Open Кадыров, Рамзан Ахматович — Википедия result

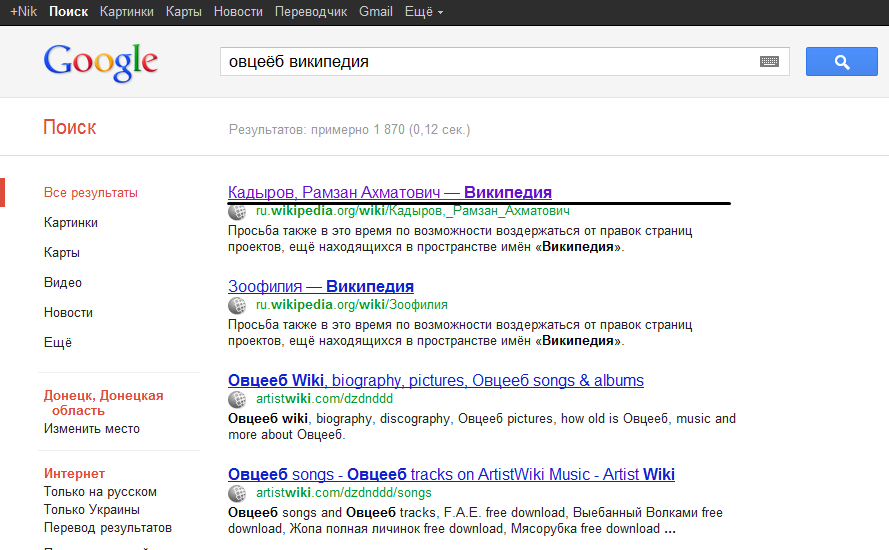click(389, 192)
